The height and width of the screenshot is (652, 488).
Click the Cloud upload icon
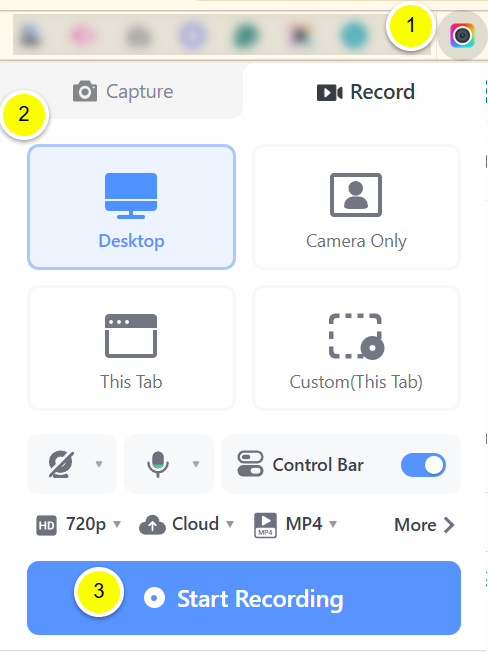click(x=152, y=525)
